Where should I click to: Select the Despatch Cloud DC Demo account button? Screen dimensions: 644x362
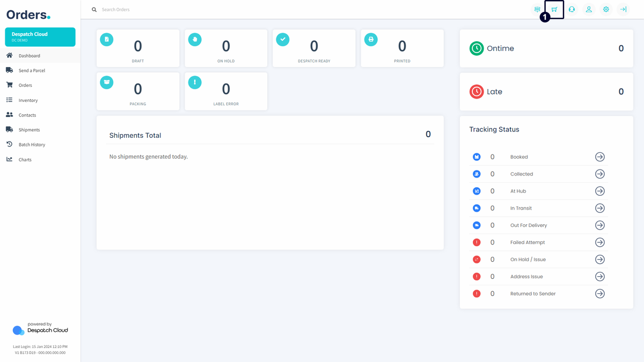pos(40,37)
